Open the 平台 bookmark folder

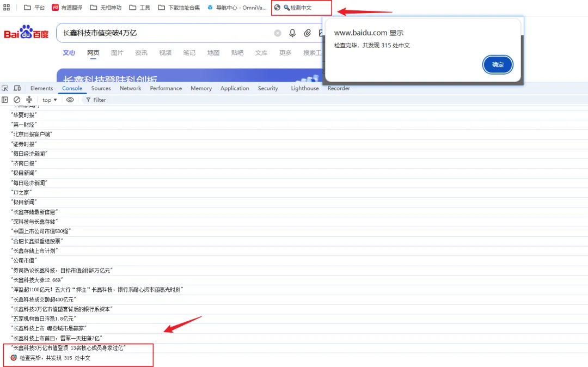(x=34, y=8)
